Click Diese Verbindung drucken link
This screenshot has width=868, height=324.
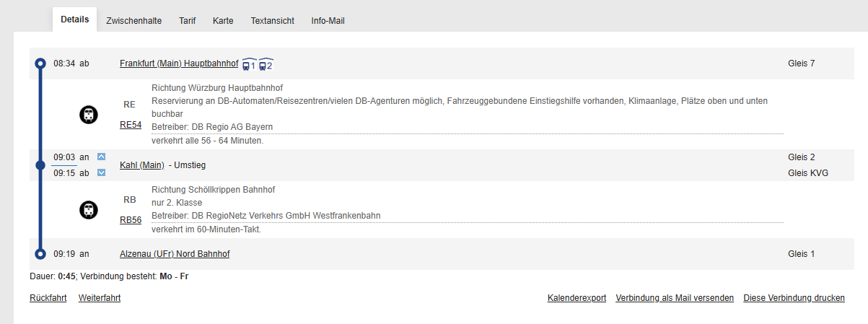coord(794,298)
